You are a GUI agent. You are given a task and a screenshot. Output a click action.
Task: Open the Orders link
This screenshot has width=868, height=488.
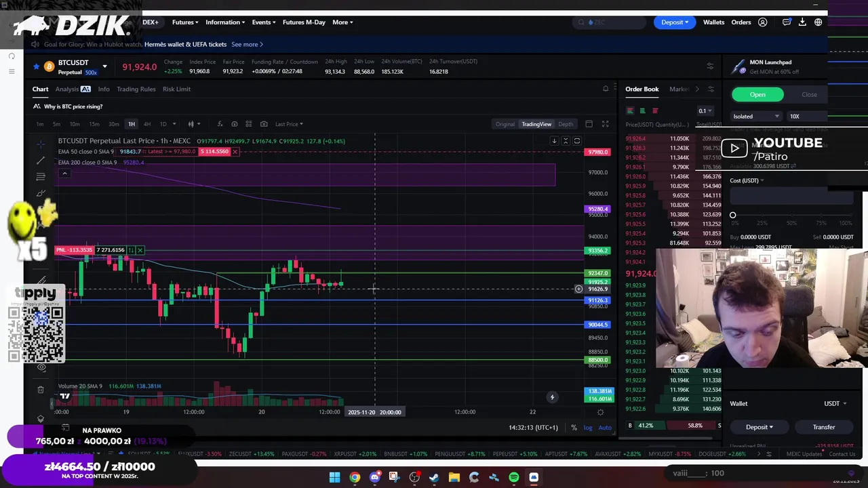point(741,22)
